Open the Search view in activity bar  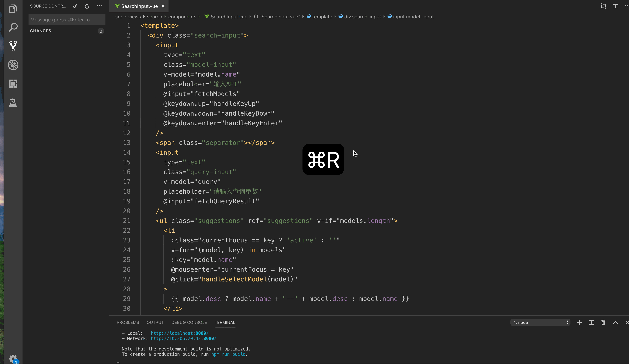click(13, 27)
